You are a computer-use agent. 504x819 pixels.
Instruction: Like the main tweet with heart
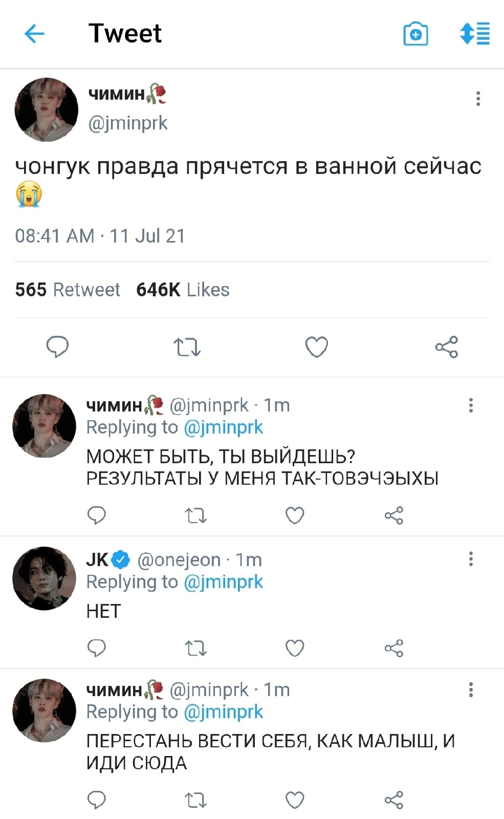pyautogui.click(x=316, y=347)
